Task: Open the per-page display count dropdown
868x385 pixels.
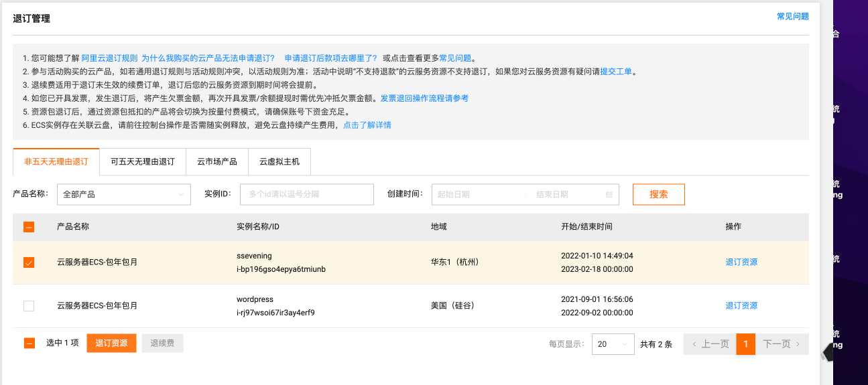Action: coord(613,344)
